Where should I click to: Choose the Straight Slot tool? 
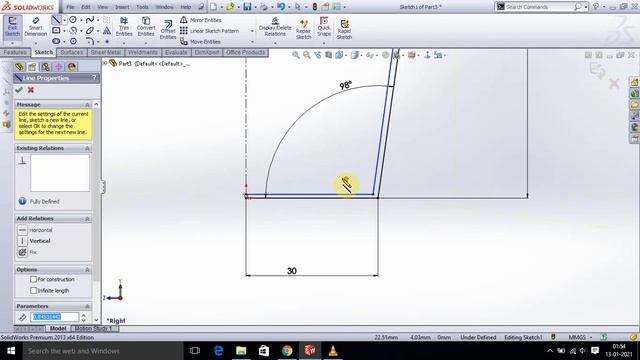tap(56, 41)
